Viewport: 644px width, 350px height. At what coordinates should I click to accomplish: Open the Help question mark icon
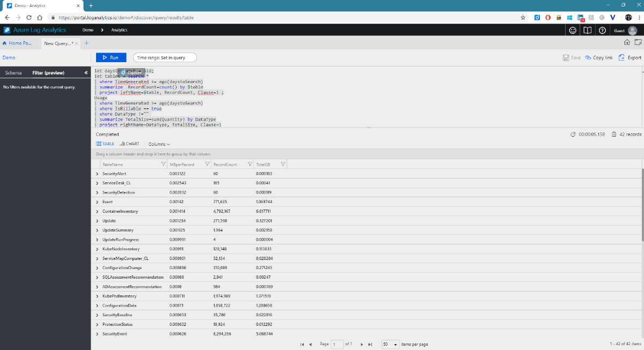point(602,31)
